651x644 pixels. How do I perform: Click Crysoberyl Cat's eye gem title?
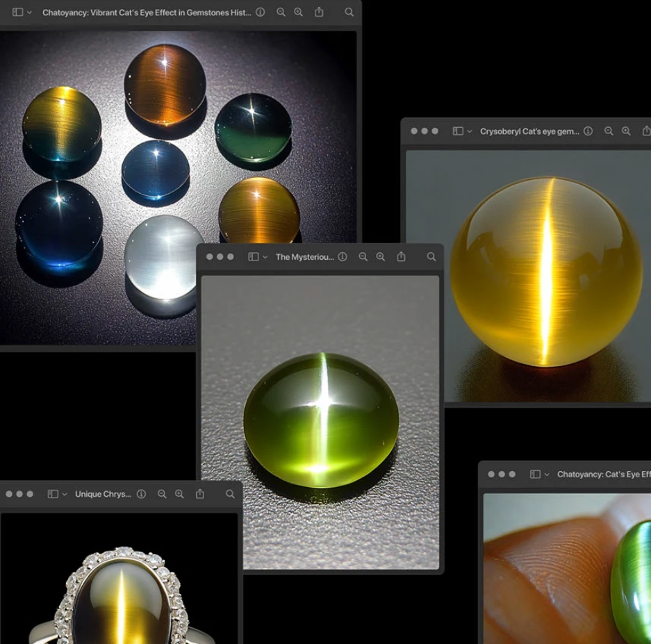(x=529, y=131)
